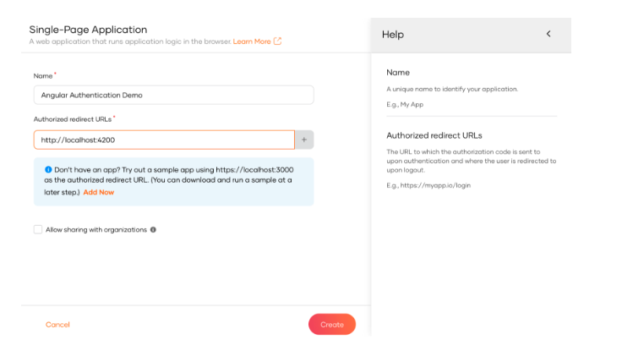644x351 pixels.
Task: Click the info icon beside Allow sharing
Action: tap(153, 229)
